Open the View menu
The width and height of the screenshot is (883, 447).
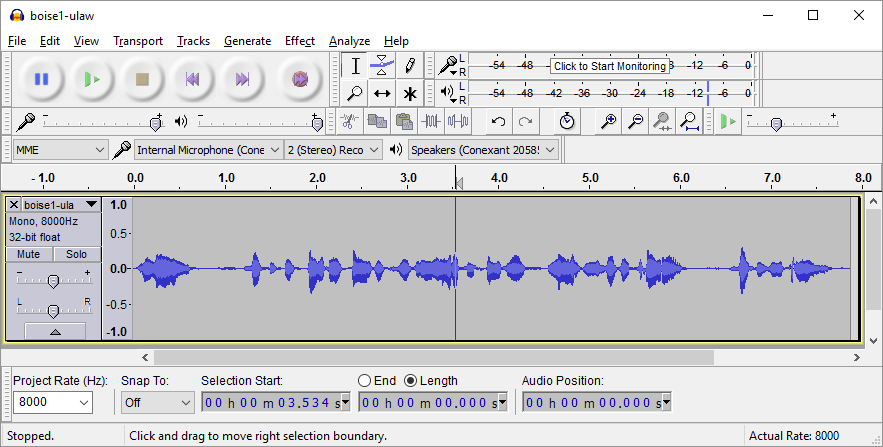(x=86, y=41)
